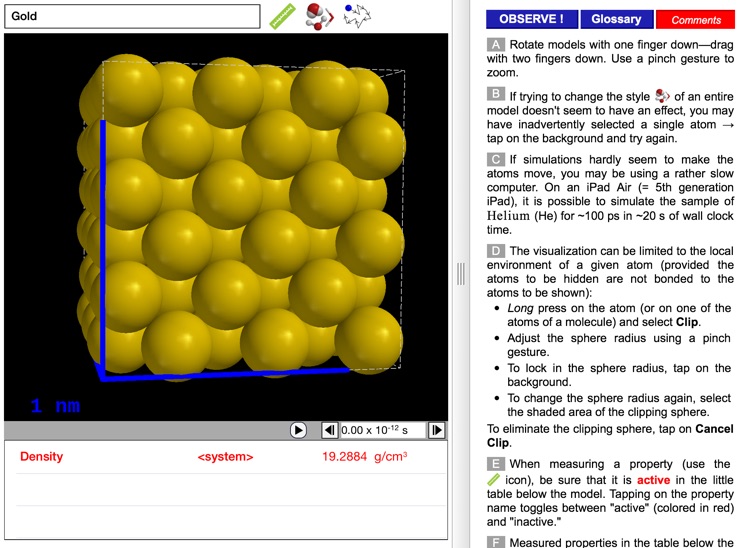Click the simulation trajectory icon
The height and width of the screenshot is (548, 750).
tap(357, 16)
